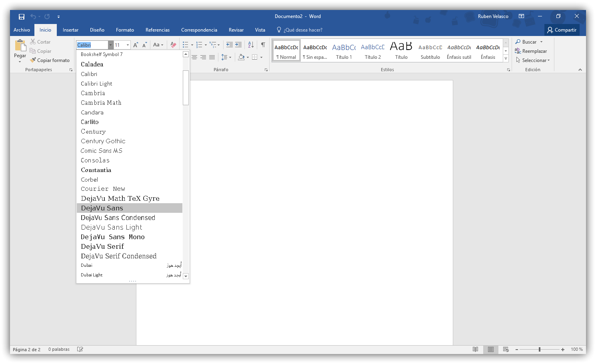Clear all formatting with the eraser icon
This screenshot has height=364, width=596.
pos(173,45)
